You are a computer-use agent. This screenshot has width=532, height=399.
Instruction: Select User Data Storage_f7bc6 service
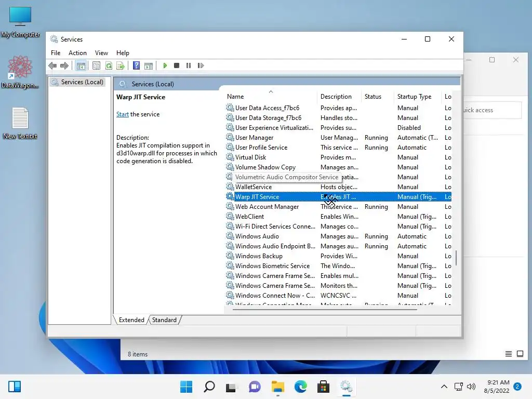[338, 118]
